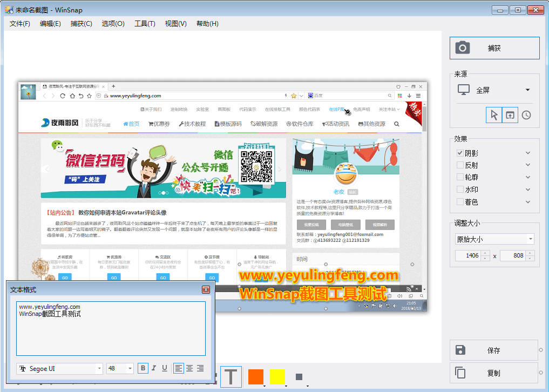Click the download arrow in captured browser
The width and height of the screenshot is (549, 392).
pyautogui.click(x=409, y=96)
